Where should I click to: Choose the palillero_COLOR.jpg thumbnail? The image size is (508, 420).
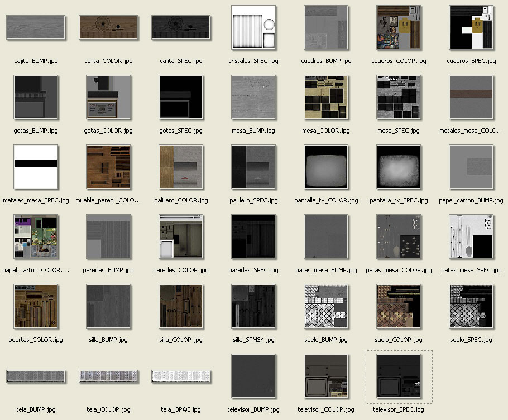point(181,167)
